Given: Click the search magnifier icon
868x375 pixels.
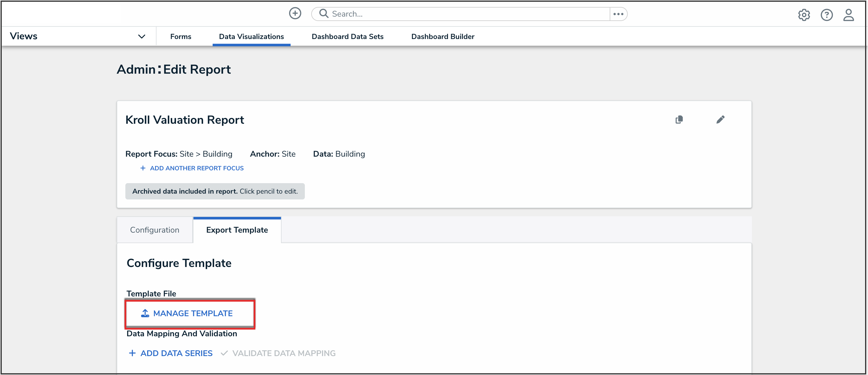Looking at the screenshot, I should [323, 13].
